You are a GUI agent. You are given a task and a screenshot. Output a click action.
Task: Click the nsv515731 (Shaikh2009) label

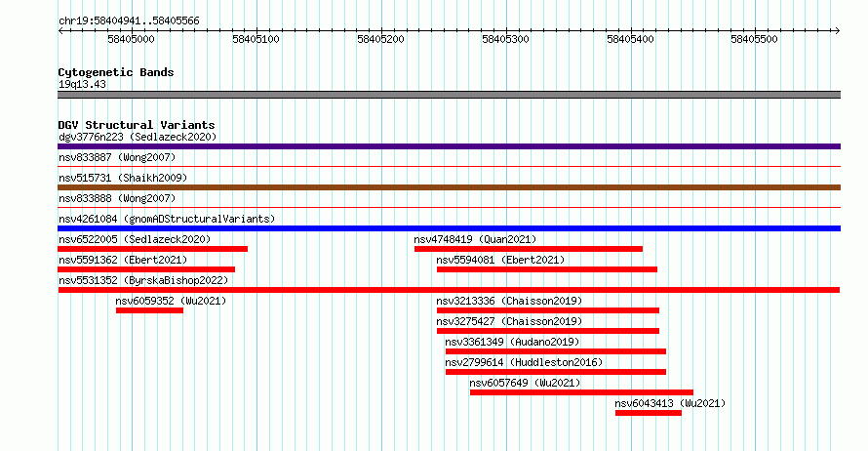click(x=123, y=178)
